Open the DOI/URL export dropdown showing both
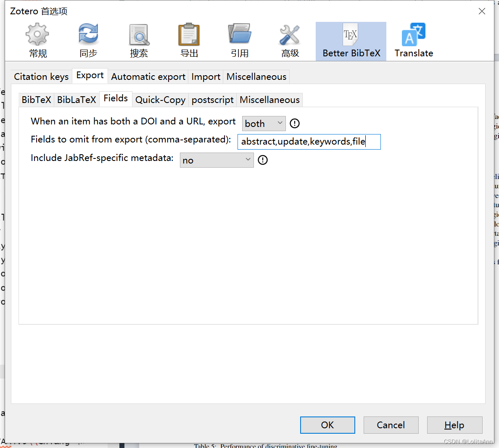 tap(264, 124)
